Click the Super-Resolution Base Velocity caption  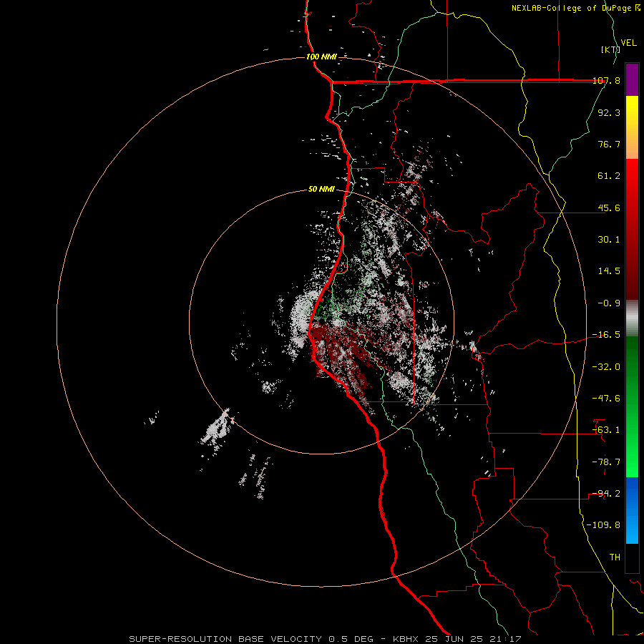pos(326,639)
